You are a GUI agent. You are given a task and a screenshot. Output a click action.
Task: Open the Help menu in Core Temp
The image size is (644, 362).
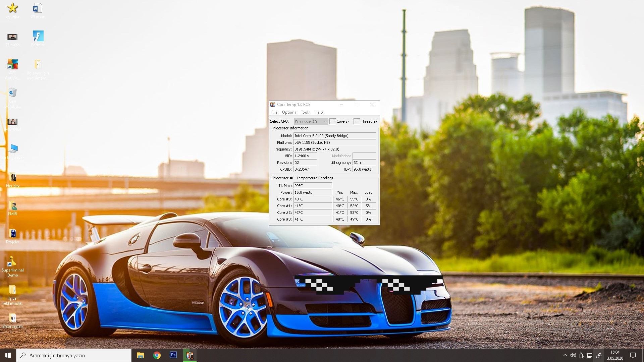(319, 112)
